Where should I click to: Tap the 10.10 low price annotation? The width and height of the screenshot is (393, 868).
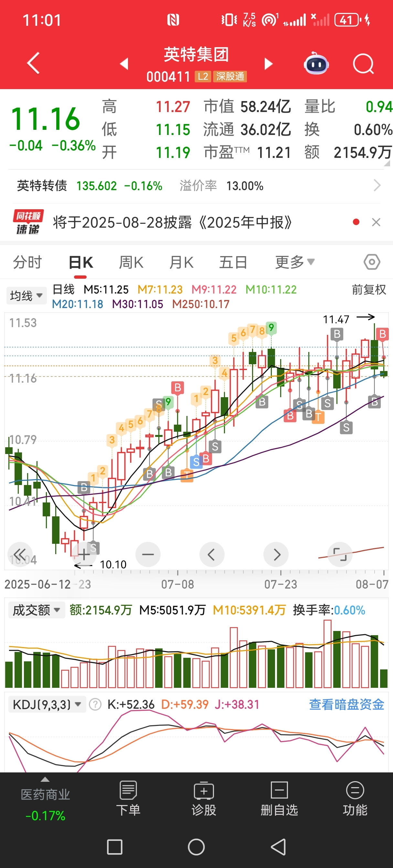pyautogui.click(x=113, y=564)
